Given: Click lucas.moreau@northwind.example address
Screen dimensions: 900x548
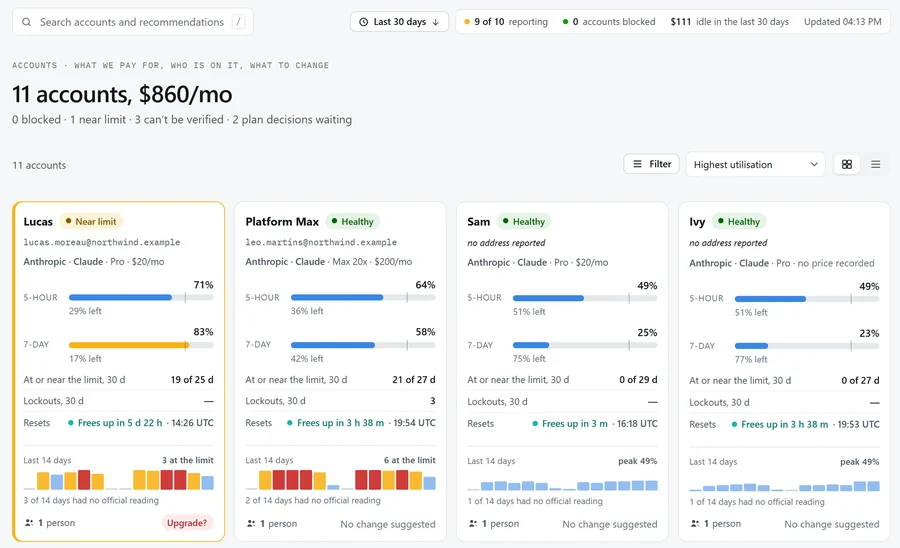Looking at the screenshot, I should point(102,243).
